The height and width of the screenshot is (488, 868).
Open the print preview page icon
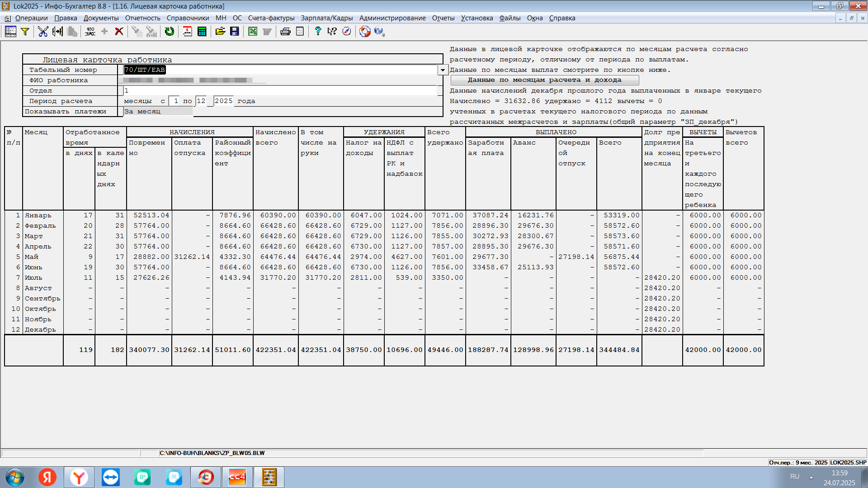point(300,31)
